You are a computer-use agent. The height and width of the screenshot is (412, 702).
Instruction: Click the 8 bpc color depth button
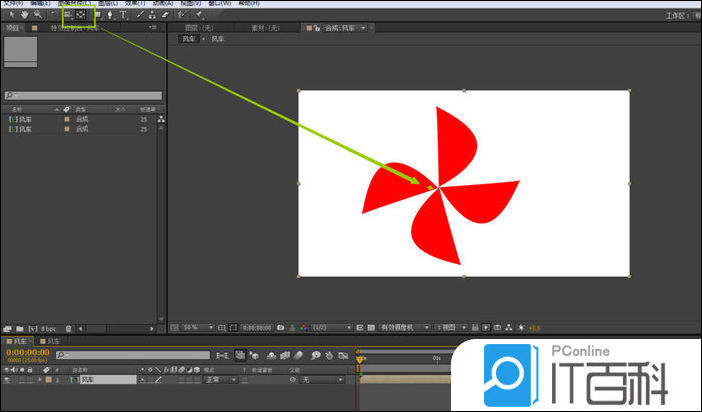point(47,327)
